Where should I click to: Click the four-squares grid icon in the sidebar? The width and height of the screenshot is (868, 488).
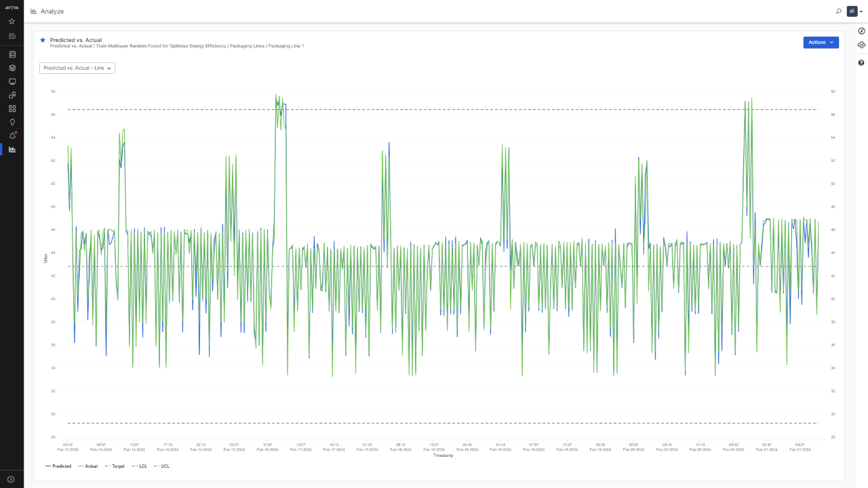12,108
